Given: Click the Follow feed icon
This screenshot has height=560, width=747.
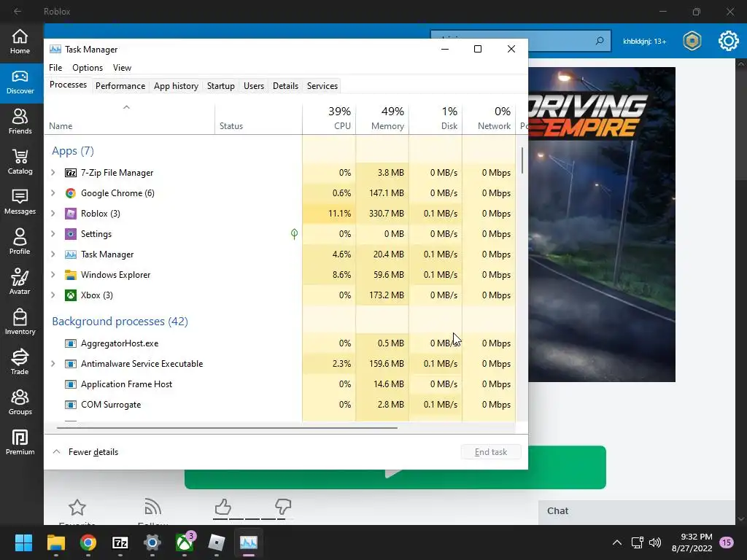Looking at the screenshot, I should coord(152,507).
